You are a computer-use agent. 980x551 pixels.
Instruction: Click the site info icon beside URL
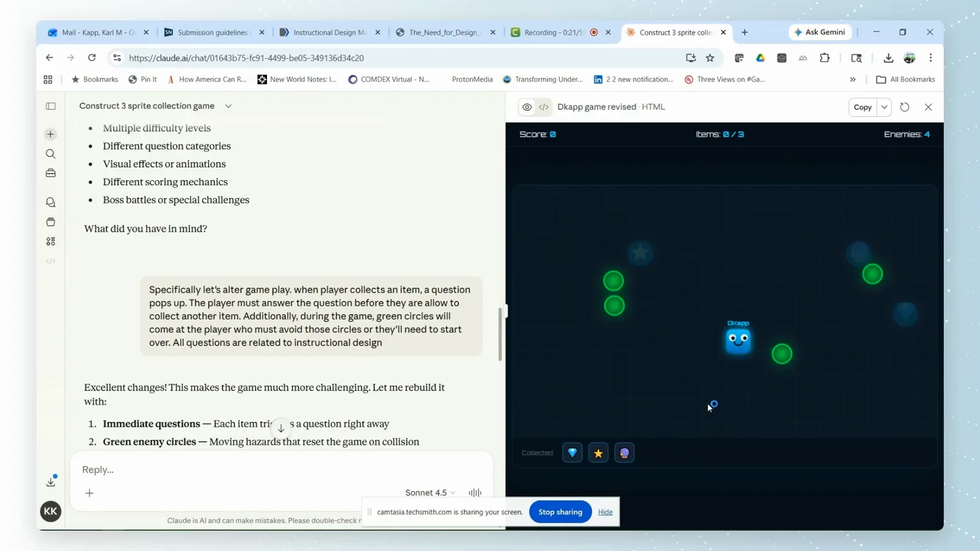(116, 58)
